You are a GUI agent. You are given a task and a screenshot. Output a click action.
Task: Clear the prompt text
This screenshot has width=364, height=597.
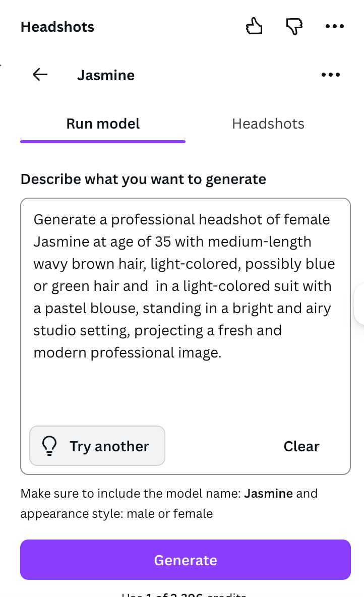coord(301,446)
